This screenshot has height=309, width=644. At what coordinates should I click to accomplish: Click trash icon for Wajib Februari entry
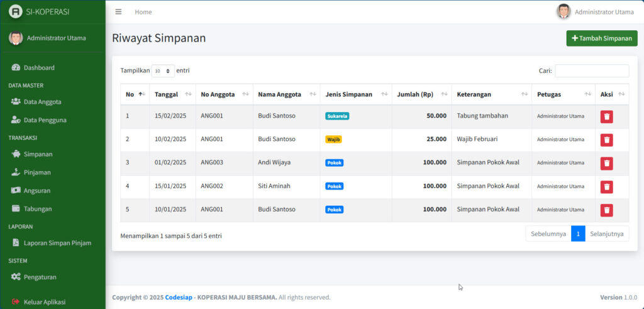coord(606,140)
